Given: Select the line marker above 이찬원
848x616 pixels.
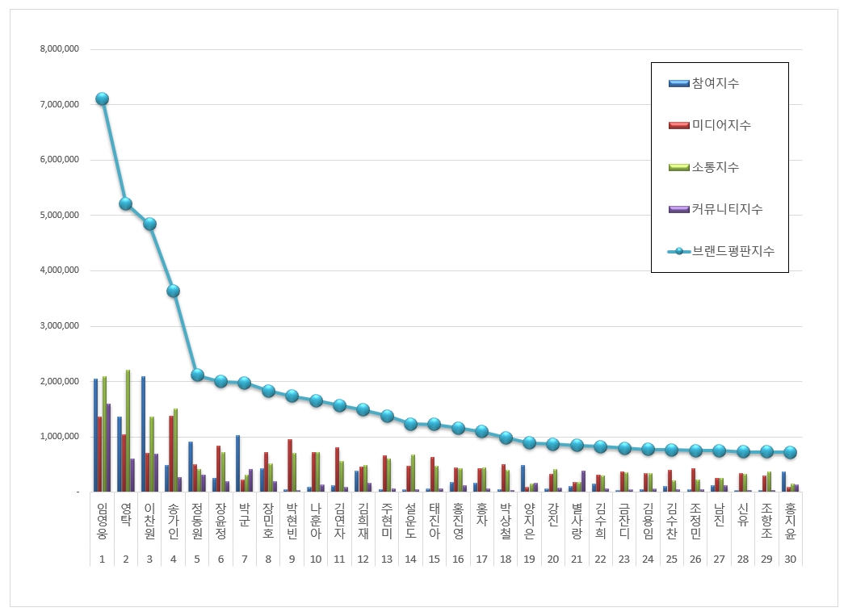Looking at the screenshot, I should tap(149, 224).
